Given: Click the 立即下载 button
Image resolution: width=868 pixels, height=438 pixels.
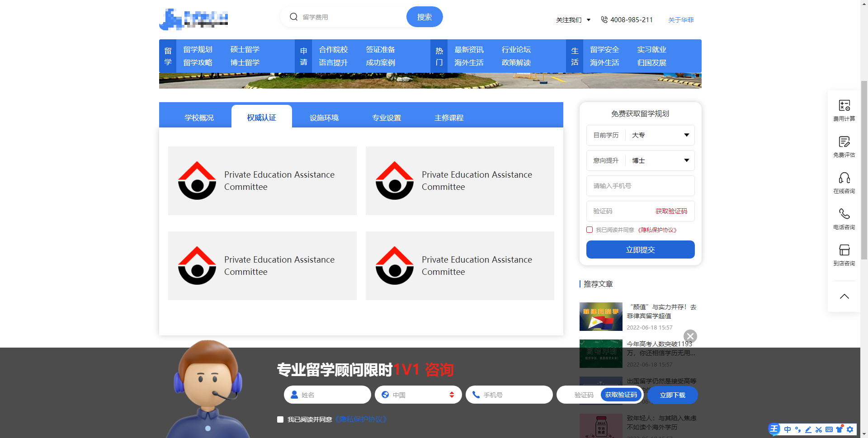Looking at the screenshot, I should point(672,395).
